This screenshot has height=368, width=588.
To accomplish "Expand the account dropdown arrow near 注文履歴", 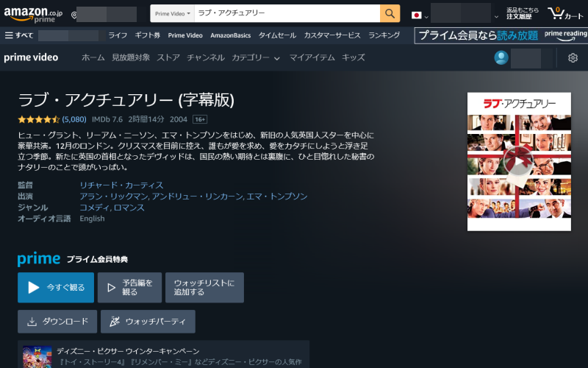I will [496, 16].
